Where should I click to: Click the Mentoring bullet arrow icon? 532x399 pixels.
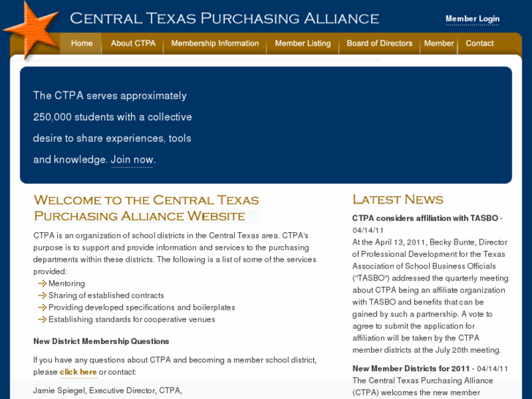pos(42,283)
